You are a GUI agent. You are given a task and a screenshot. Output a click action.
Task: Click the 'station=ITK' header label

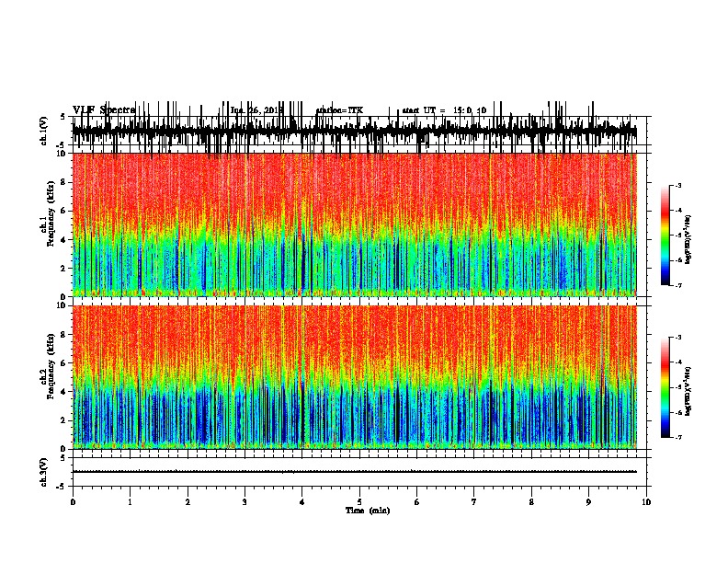[x=339, y=110]
